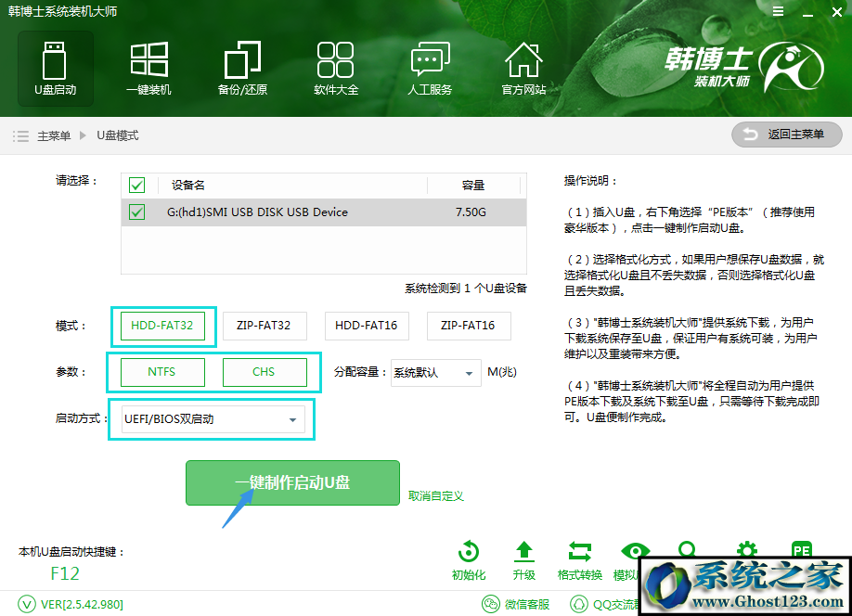The height and width of the screenshot is (616, 852).
Task: Open 微信客服 contact
Action: point(516,604)
